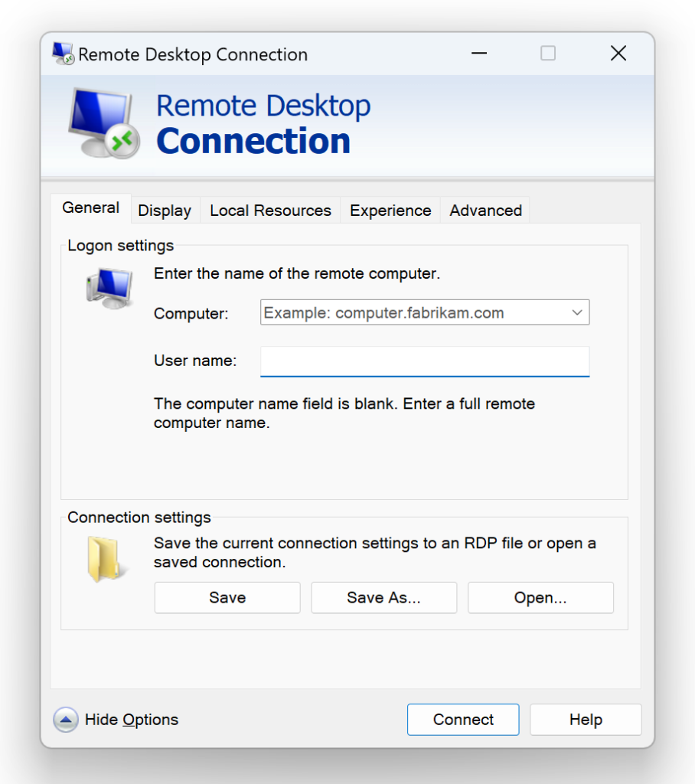Click inside the Computer text box
Screen dimensions: 695x784
[x=413, y=312]
